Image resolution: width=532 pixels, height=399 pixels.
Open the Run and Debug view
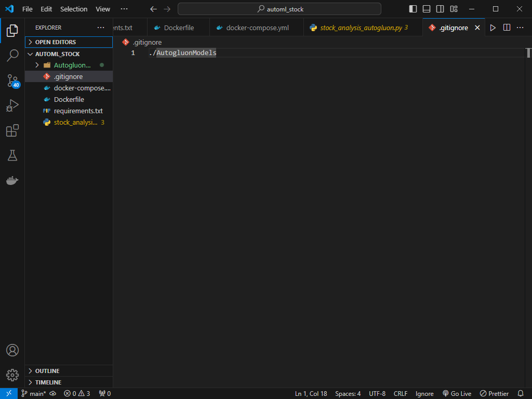12,105
